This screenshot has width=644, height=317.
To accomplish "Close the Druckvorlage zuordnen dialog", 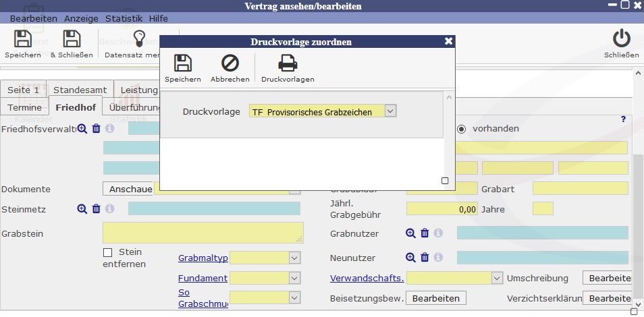I will click(x=448, y=42).
